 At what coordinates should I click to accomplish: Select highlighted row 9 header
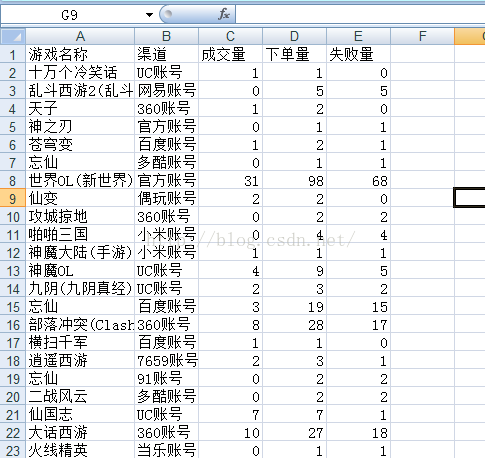(x=13, y=198)
